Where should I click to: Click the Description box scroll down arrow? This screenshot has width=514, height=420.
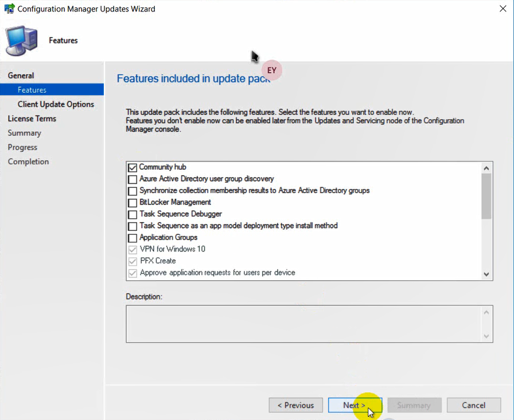tap(486, 336)
